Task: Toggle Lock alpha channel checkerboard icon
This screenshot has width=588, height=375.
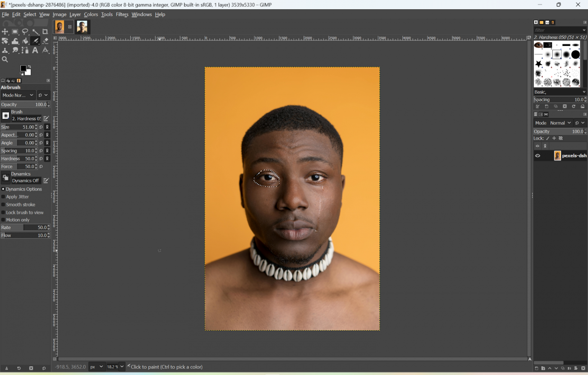Action: (x=561, y=139)
